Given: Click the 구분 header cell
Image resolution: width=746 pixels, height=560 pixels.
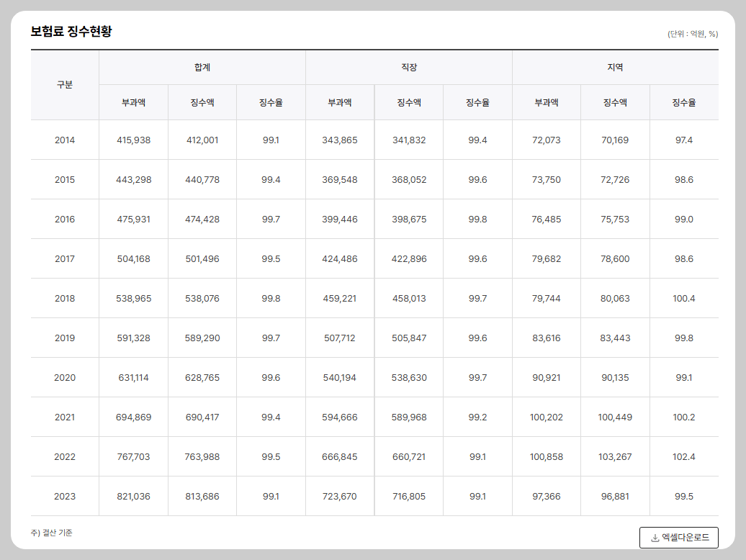Looking at the screenshot, I should (x=65, y=85).
